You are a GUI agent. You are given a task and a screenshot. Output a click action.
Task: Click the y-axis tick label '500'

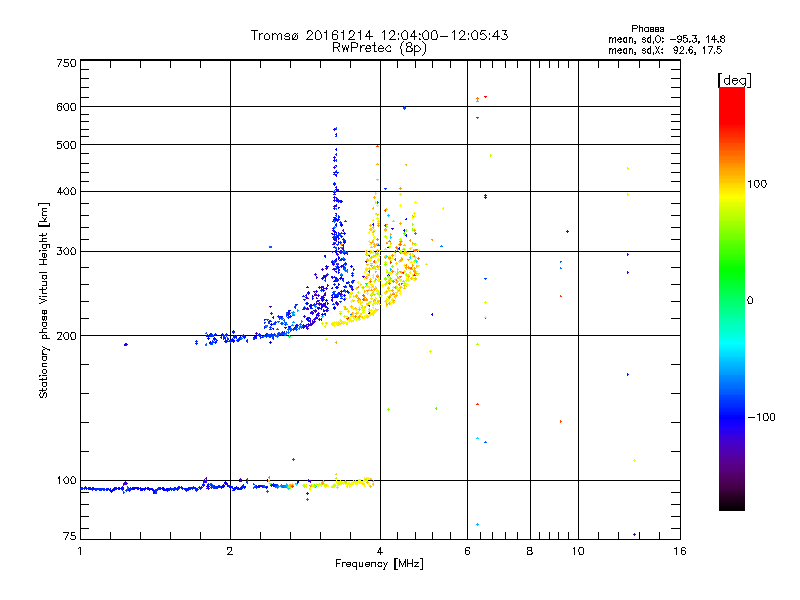[x=66, y=145]
